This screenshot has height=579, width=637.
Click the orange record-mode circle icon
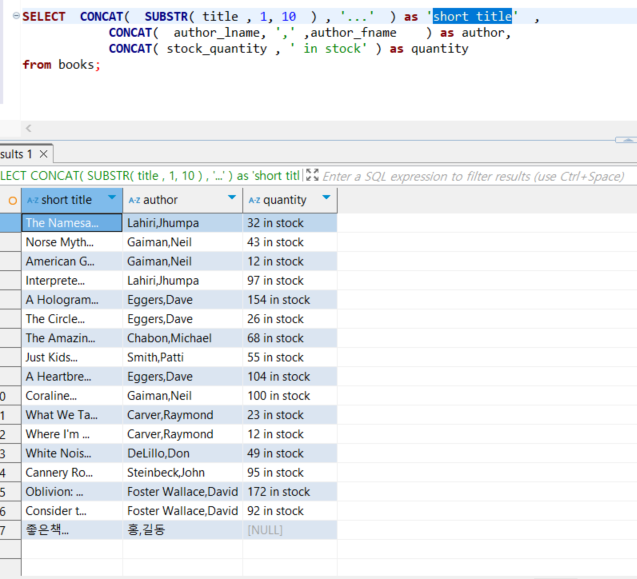[13, 200]
